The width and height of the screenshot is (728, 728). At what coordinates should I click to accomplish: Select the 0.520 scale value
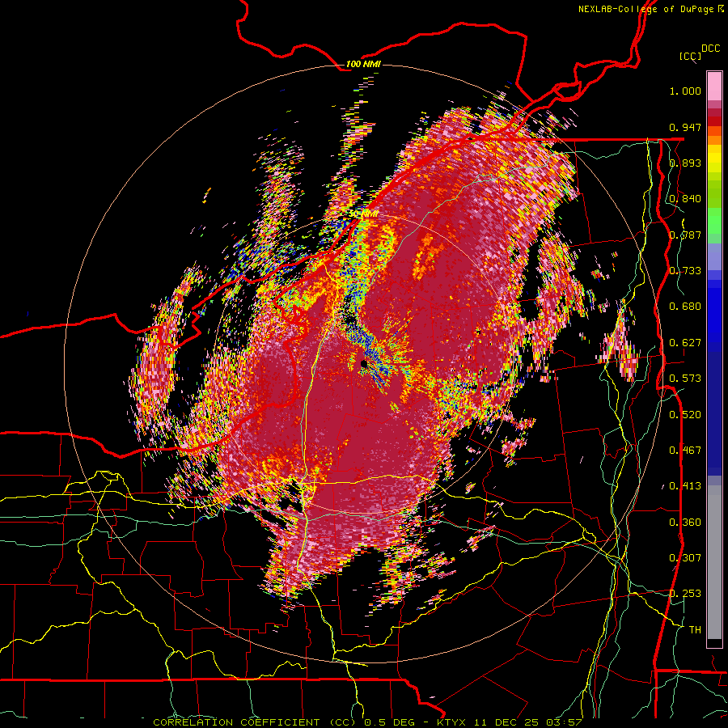click(685, 415)
